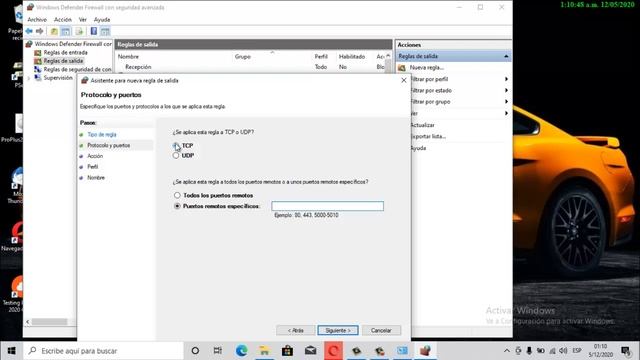Select the Reglas de entrada tree node
Image resolution: width=640 pixels, height=360 pixels.
(65, 52)
